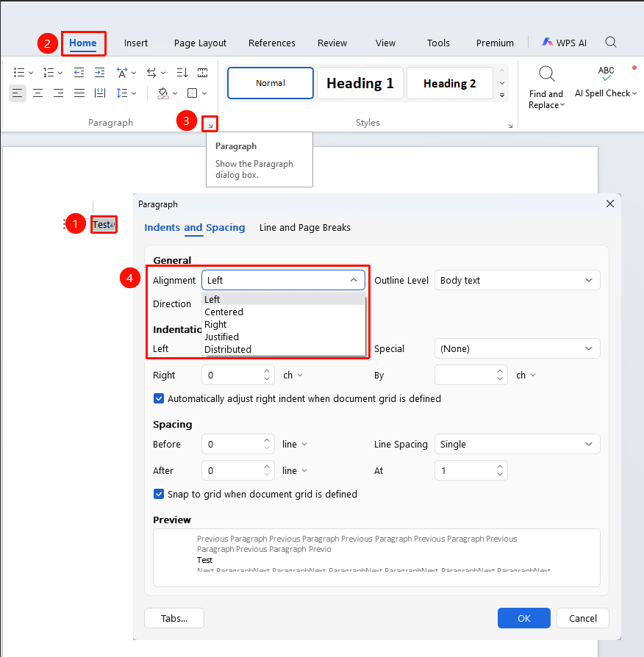Click the bullet list icon
This screenshot has width=644, height=657.
[x=19, y=73]
